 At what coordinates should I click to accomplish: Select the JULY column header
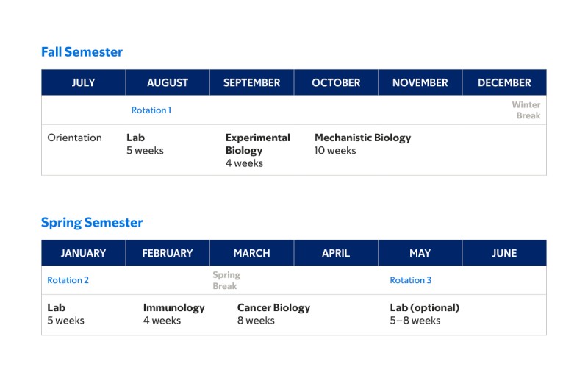click(83, 82)
